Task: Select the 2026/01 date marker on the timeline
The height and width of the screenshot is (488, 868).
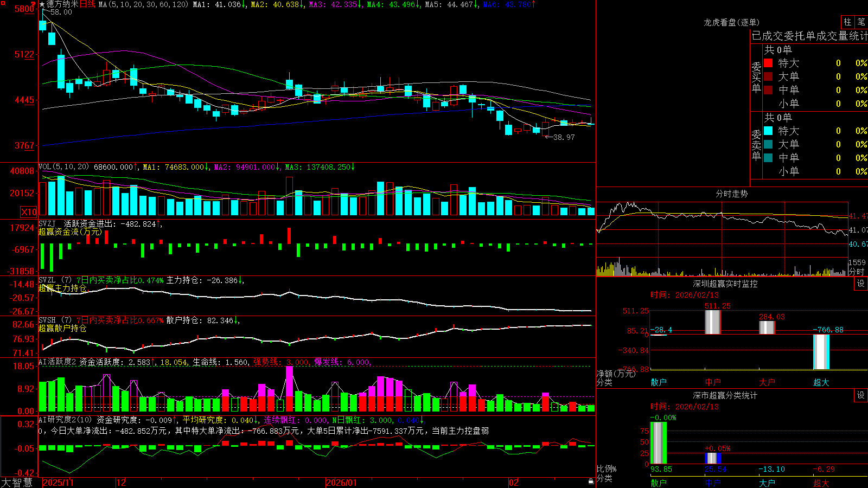Action: coord(342,483)
